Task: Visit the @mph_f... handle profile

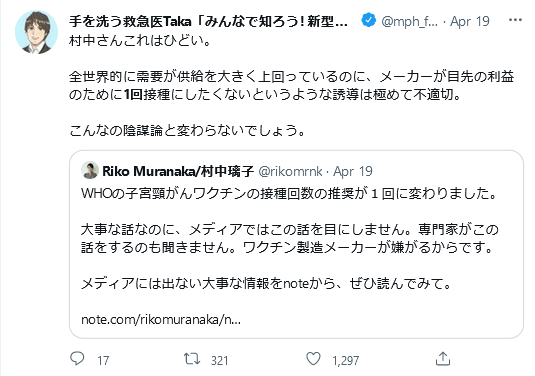Action: click(x=409, y=21)
